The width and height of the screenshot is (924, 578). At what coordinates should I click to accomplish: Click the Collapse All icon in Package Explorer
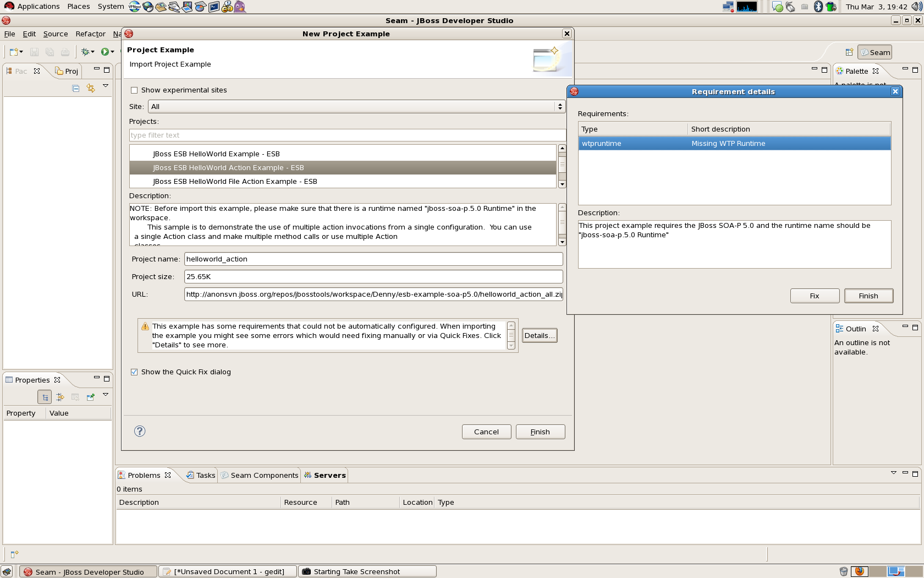pos(76,88)
